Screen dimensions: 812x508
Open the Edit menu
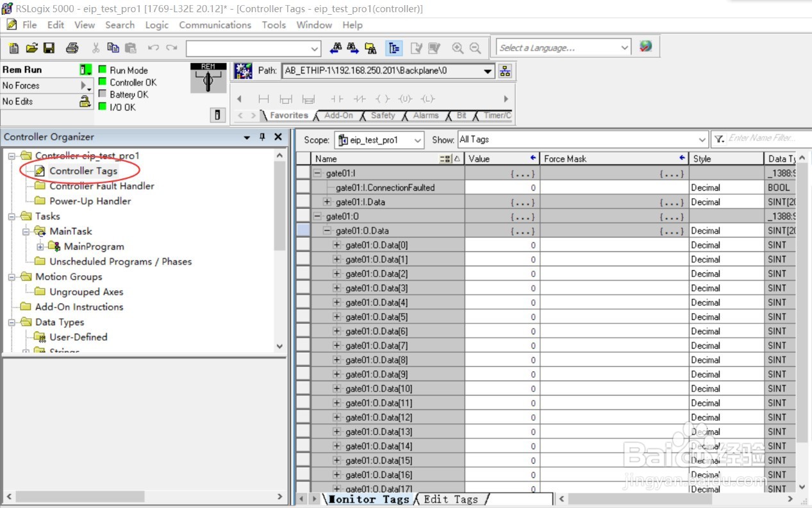pos(56,25)
